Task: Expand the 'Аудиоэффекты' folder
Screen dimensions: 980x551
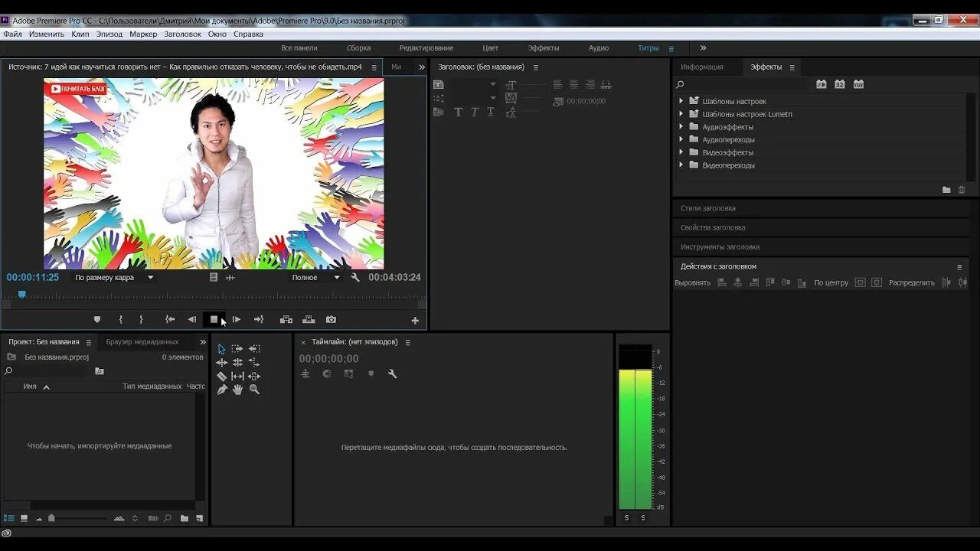Action: 681,127
